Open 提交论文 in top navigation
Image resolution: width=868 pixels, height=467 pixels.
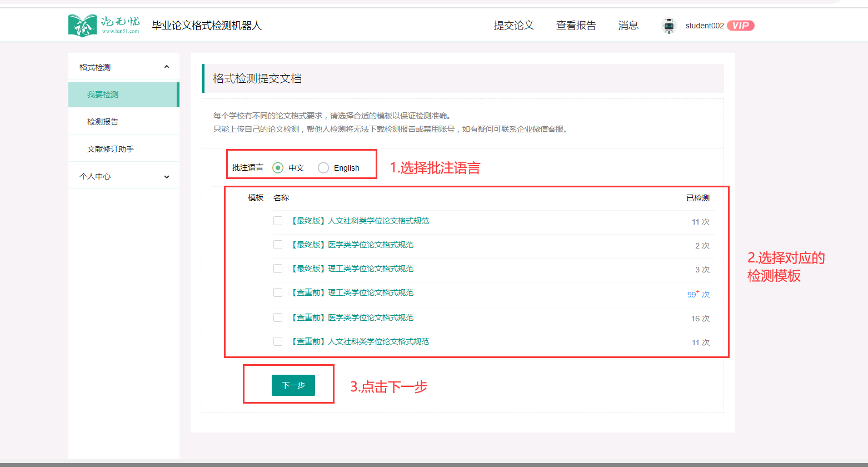click(513, 26)
